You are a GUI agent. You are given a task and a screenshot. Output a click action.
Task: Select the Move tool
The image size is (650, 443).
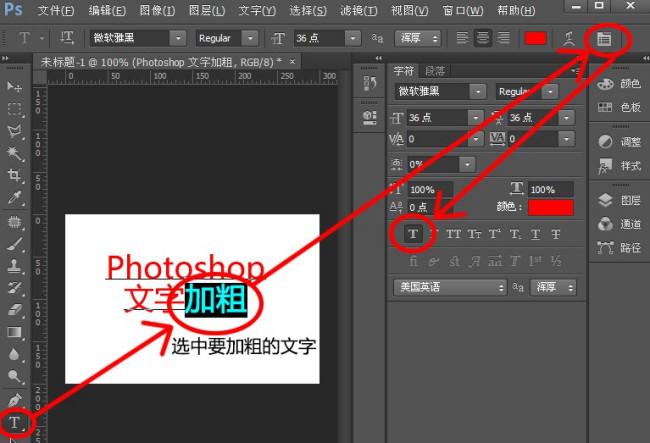click(x=15, y=86)
